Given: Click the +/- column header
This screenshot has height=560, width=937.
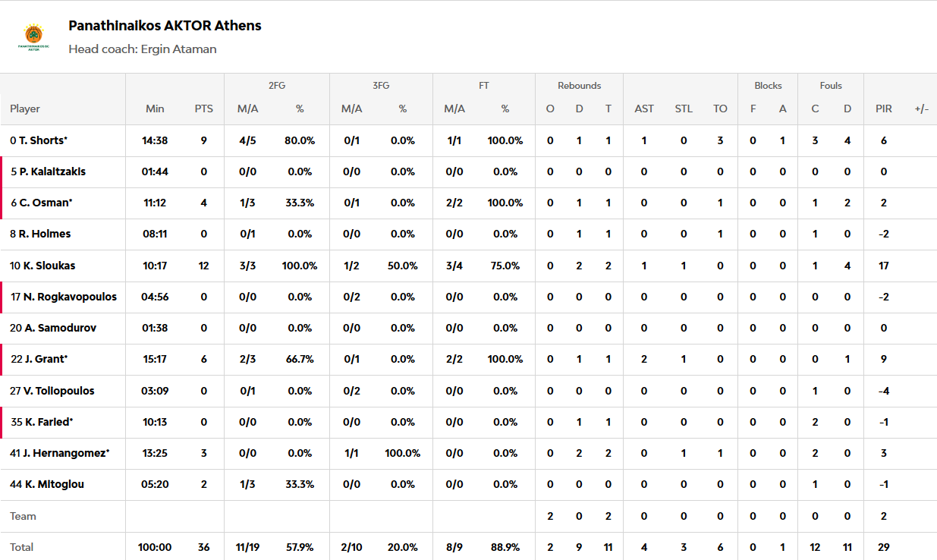Looking at the screenshot, I should tap(921, 109).
